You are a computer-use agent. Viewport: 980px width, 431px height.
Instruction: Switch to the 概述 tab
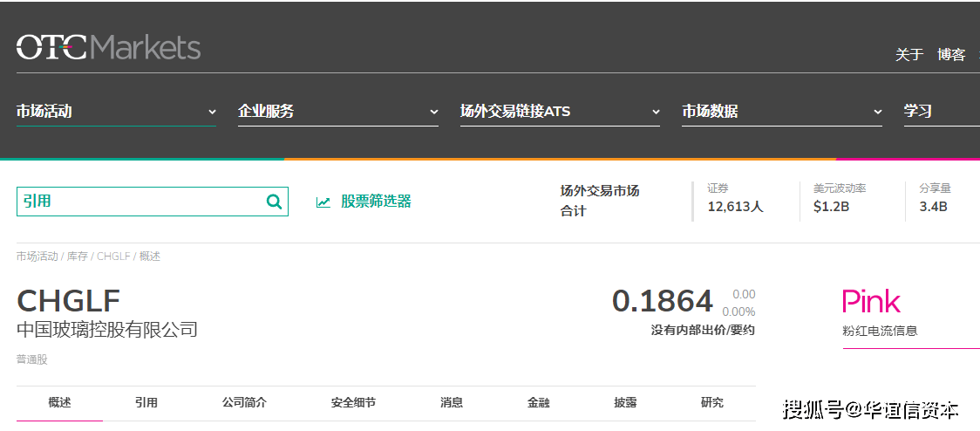coord(59,402)
